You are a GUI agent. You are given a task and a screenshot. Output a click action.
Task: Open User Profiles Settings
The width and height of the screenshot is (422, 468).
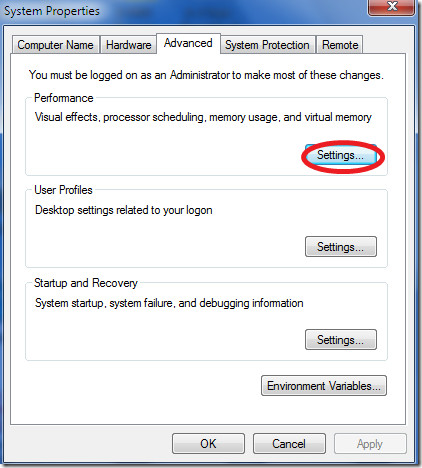click(x=341, y=247)
